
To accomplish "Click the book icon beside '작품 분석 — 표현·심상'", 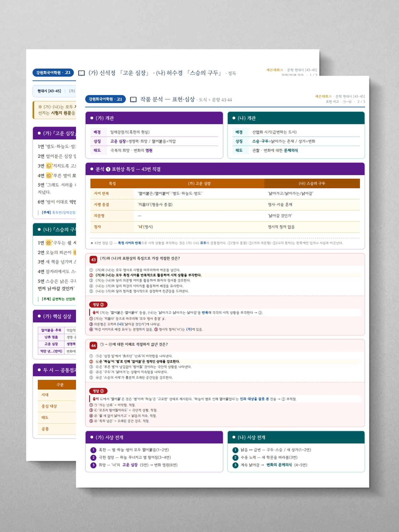I will click(133, 100).
